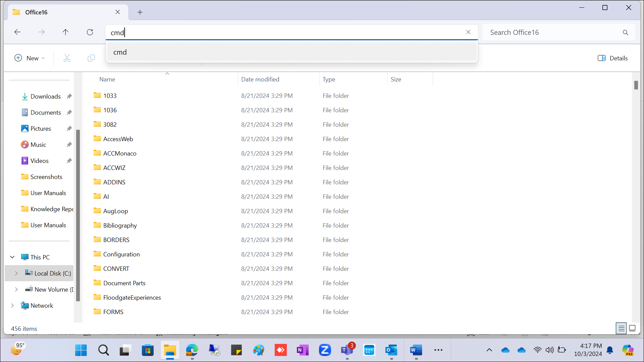The width and height of the screenshot is (644, 362).
Task: Click the Refresh icon
Action: point(90,32)
